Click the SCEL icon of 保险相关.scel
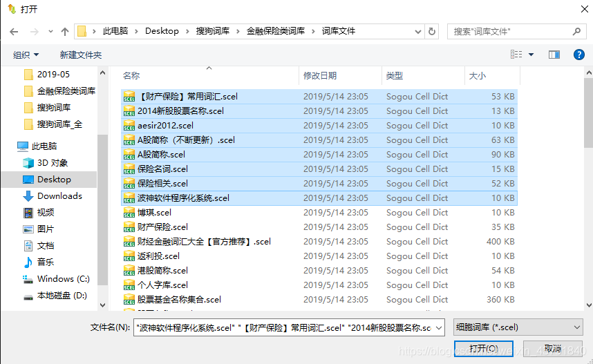Image resolution: width=593 pixels, height=364 pixels. (129, 184)
